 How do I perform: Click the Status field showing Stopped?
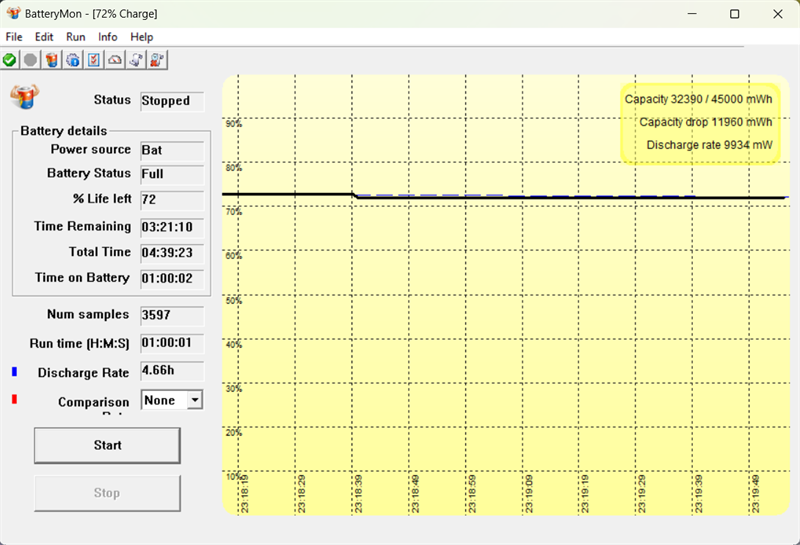pos(172,101)
